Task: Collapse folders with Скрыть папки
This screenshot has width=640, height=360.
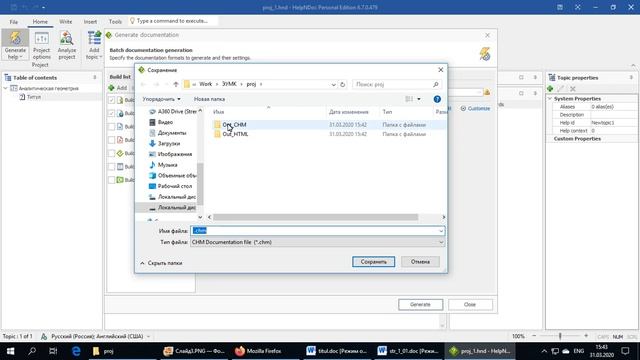Action: [161, 263]
